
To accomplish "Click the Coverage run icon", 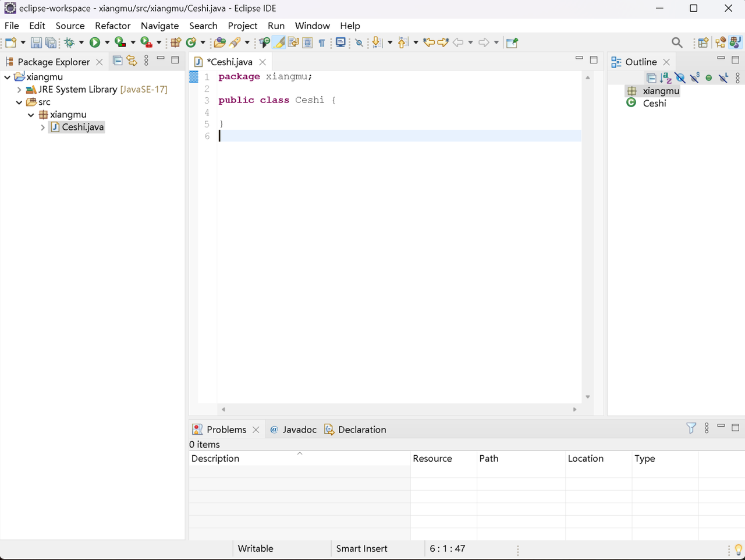I will tap(120, 42).
